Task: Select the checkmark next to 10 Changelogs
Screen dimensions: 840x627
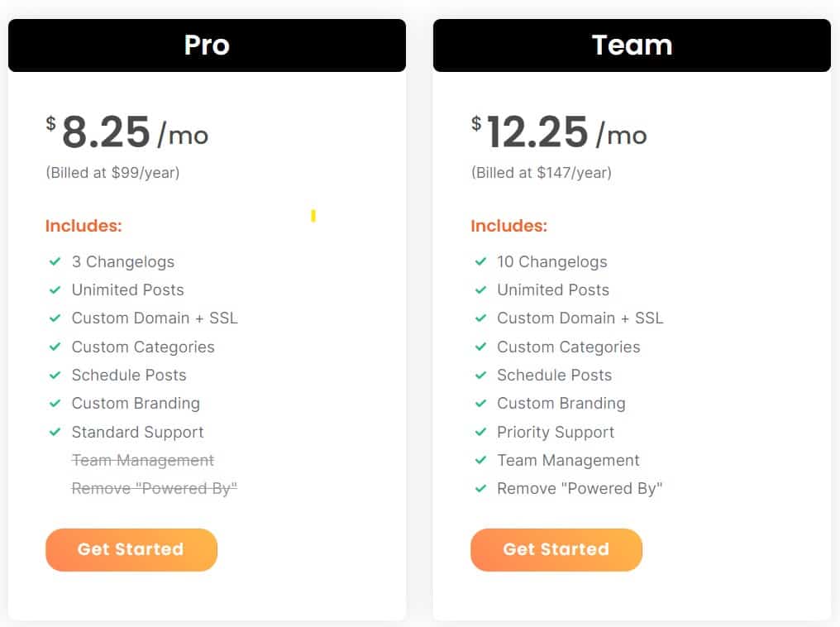Action: (481, 262)
